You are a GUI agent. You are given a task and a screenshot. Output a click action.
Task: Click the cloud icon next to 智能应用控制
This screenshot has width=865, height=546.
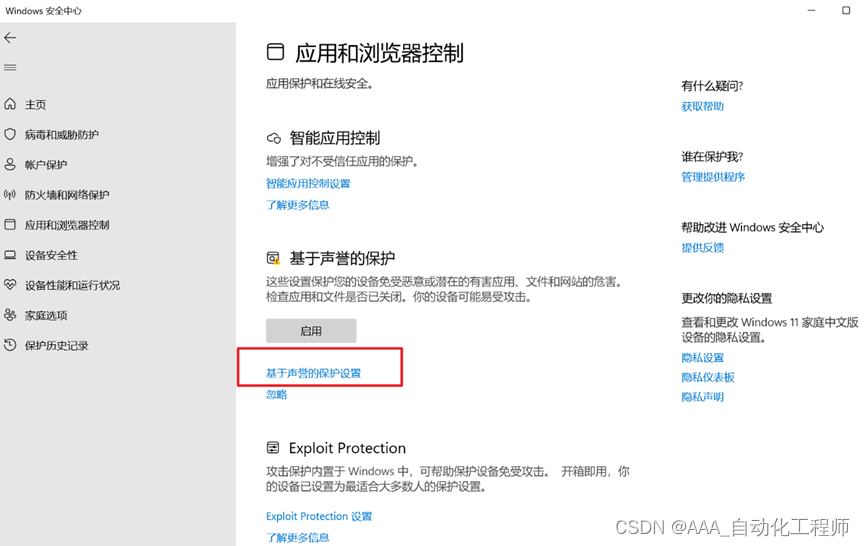[274, 138]
